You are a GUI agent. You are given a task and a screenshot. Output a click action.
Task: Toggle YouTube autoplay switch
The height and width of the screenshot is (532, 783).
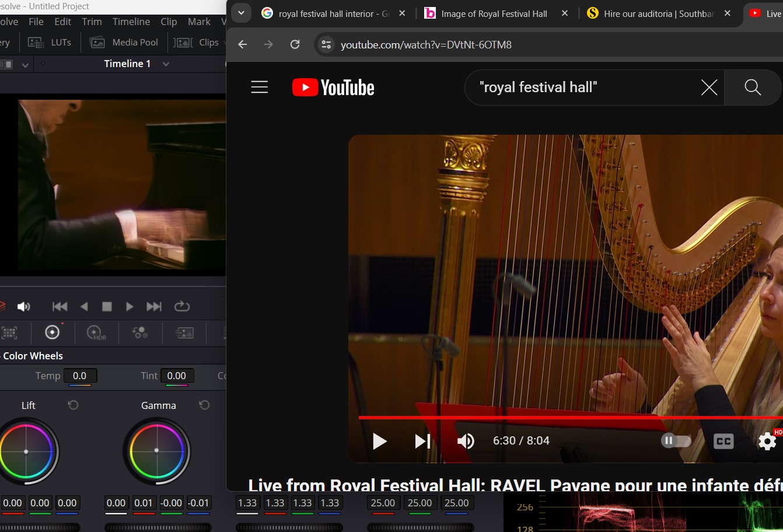pyautogui.click(x=676, y=440)
